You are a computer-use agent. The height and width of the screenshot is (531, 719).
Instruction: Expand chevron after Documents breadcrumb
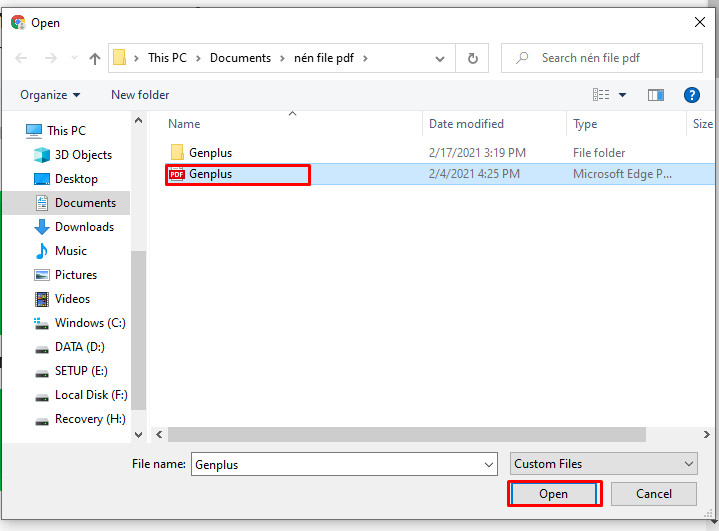pyautogui.click(x=282, y=58)
